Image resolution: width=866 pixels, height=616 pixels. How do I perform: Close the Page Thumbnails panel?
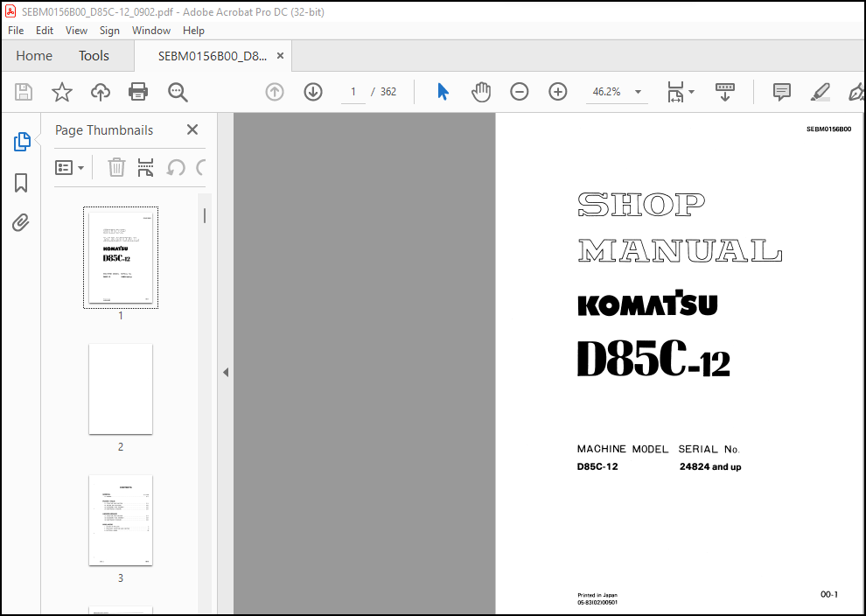point(192,129)
